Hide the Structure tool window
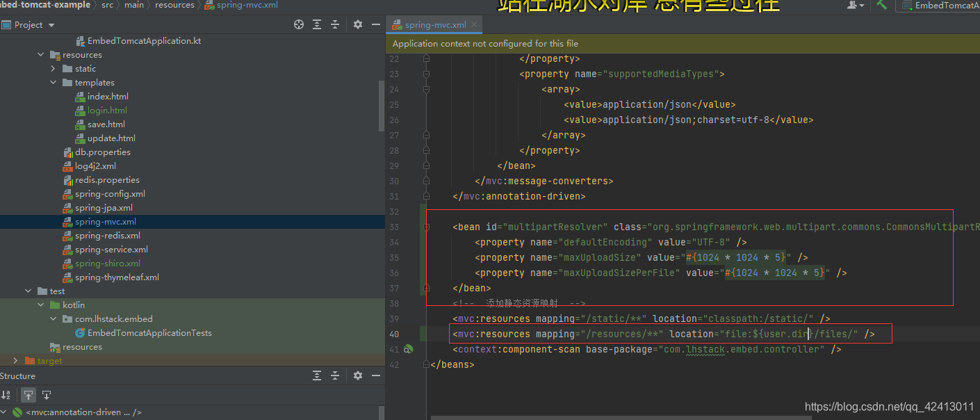Viewport: 980px width, 420px height. pyautogui.click(x=376, y=375)
